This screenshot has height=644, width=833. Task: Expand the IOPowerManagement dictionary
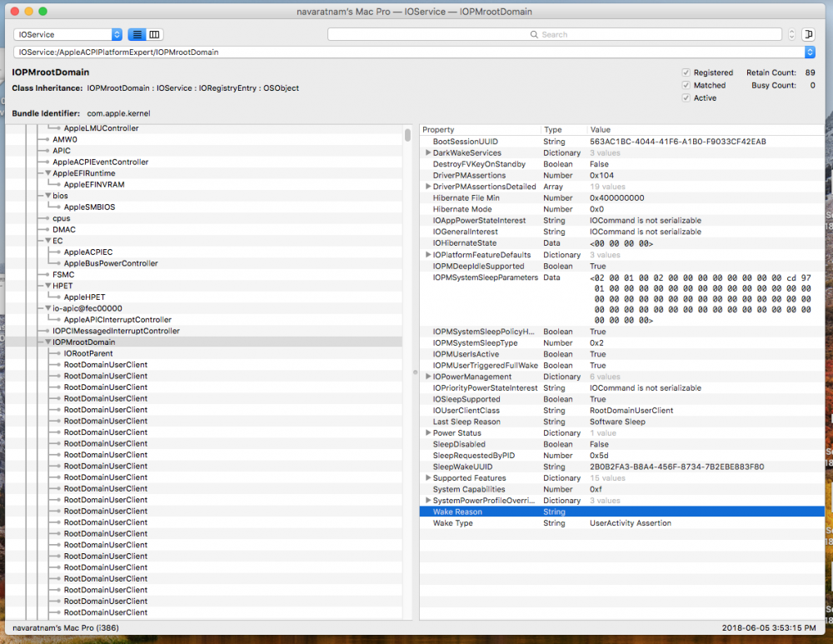pyautogui.click(x=427, y=377)
